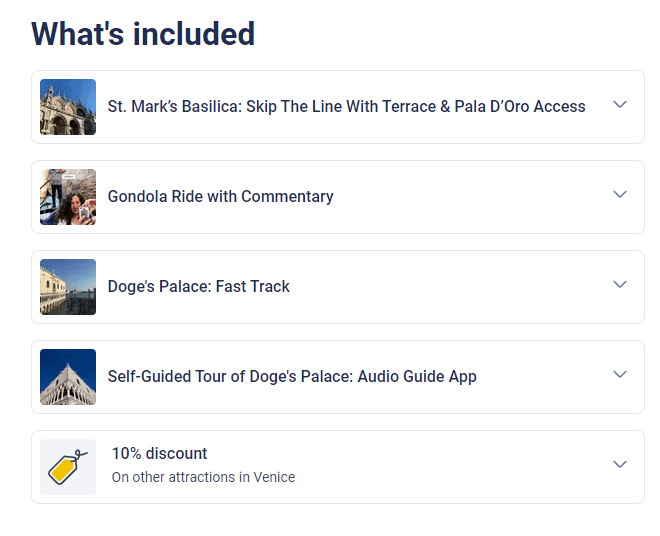
Task: Expand the Self-Guided Tour Audio Guide chevron
Action: [620, 374]
